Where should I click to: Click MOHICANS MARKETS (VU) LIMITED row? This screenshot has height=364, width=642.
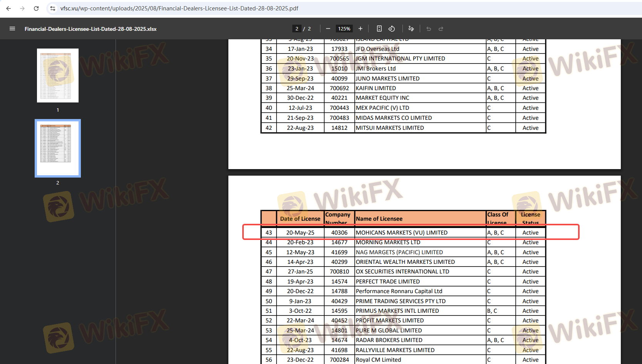pyautogui.click(x=401, y=233)
